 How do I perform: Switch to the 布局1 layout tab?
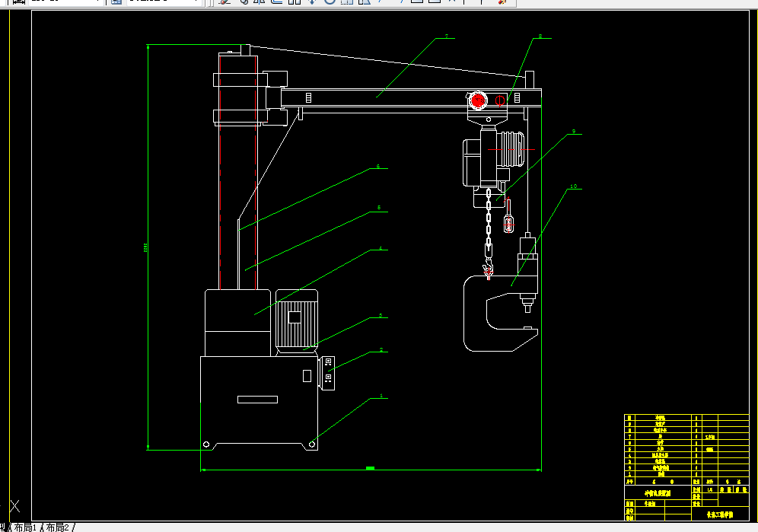24,527
